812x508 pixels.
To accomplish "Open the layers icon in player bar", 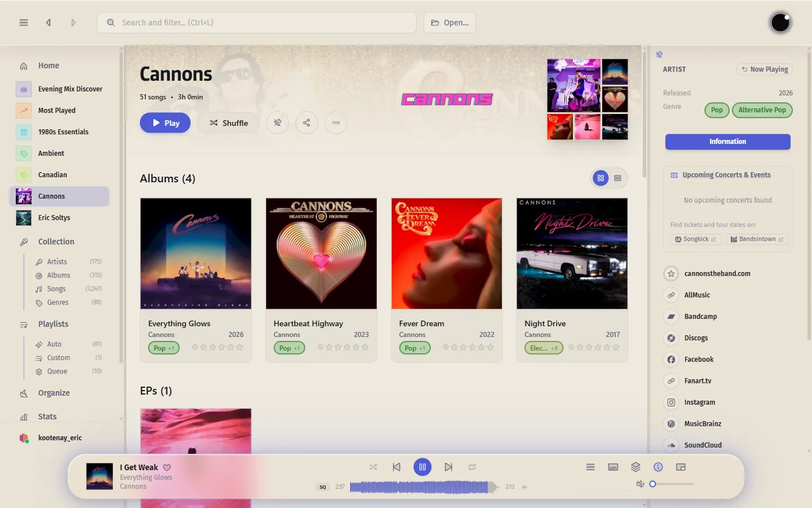I will (636, 467).
